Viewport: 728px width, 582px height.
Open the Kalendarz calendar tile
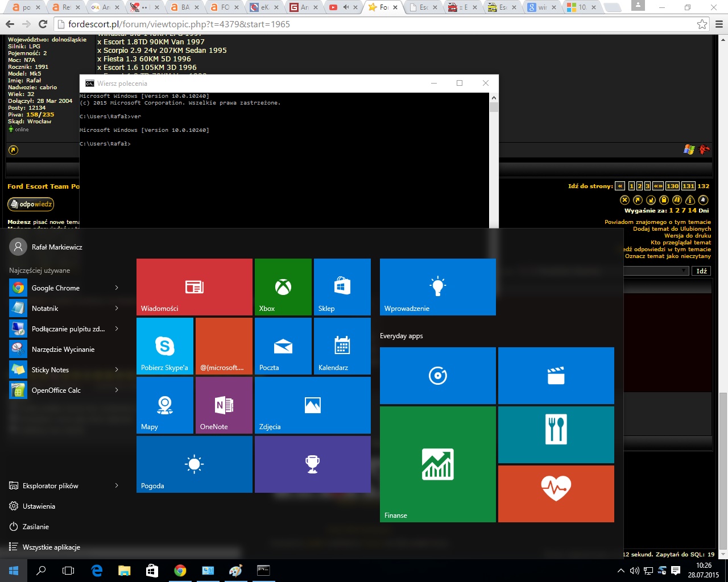click(342, 346)
